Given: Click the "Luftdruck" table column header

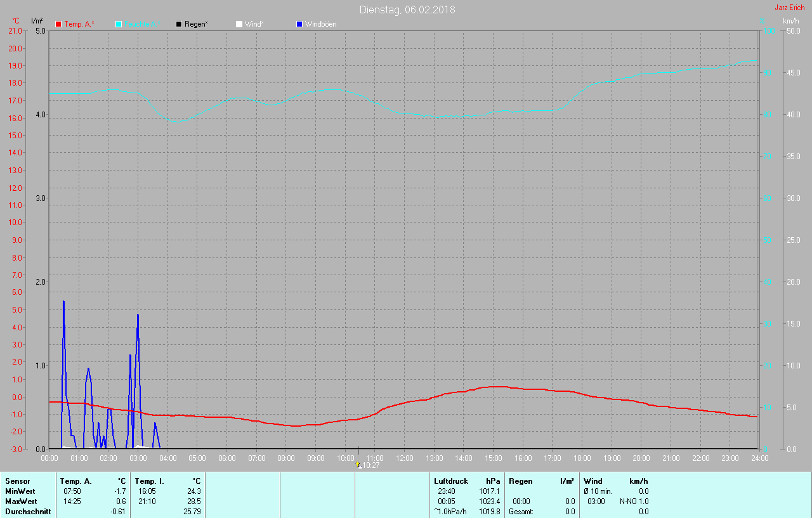Looking at the screenshot, I should [x=451, y=481].
